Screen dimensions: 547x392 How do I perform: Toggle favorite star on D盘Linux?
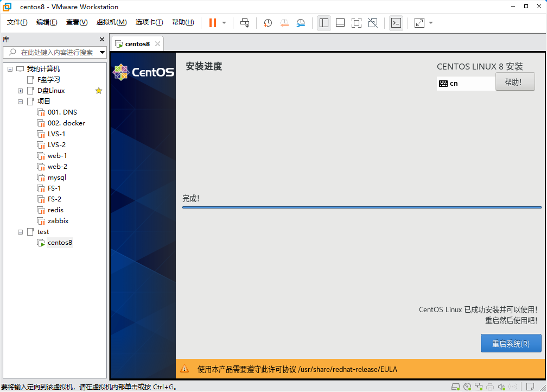click(99, 91)
